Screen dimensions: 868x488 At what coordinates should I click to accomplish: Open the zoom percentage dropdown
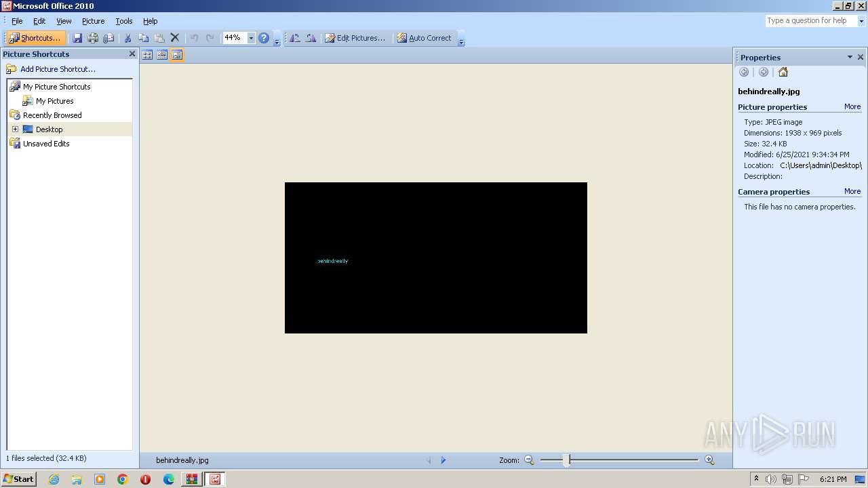click(251, 38)
